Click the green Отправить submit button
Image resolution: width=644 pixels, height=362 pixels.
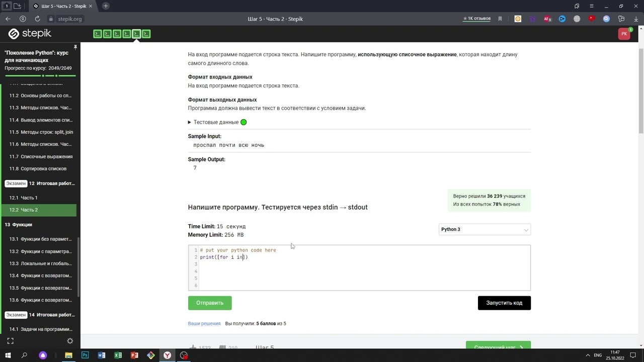point(210,303)
